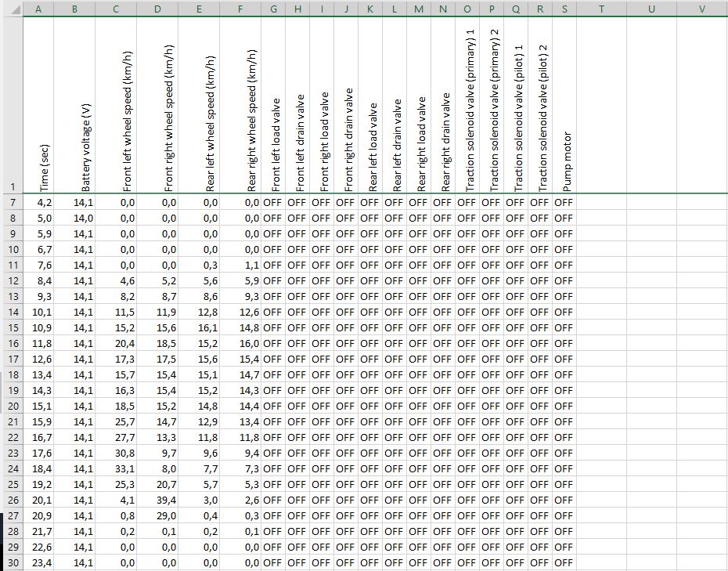Select rear right speed cell 1,1
728x571 pixels.
[240, 265]
